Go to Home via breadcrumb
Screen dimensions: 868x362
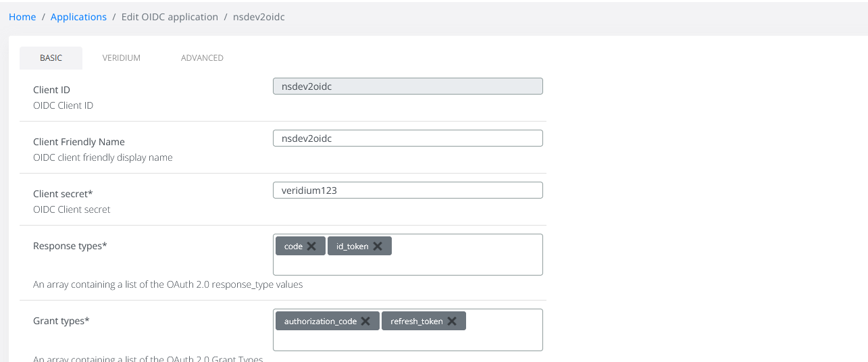[22, 17]
